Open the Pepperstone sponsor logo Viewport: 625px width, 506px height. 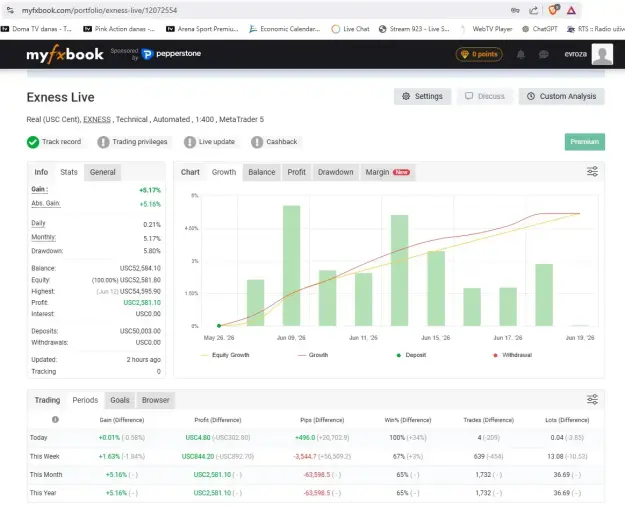pyautogui.click(x=171, y=54)
